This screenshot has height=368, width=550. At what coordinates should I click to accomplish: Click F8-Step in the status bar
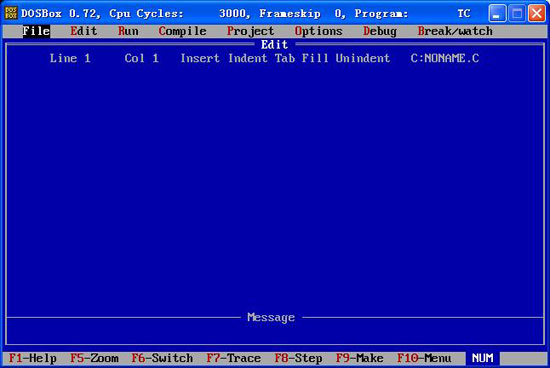tap(299, 358)
